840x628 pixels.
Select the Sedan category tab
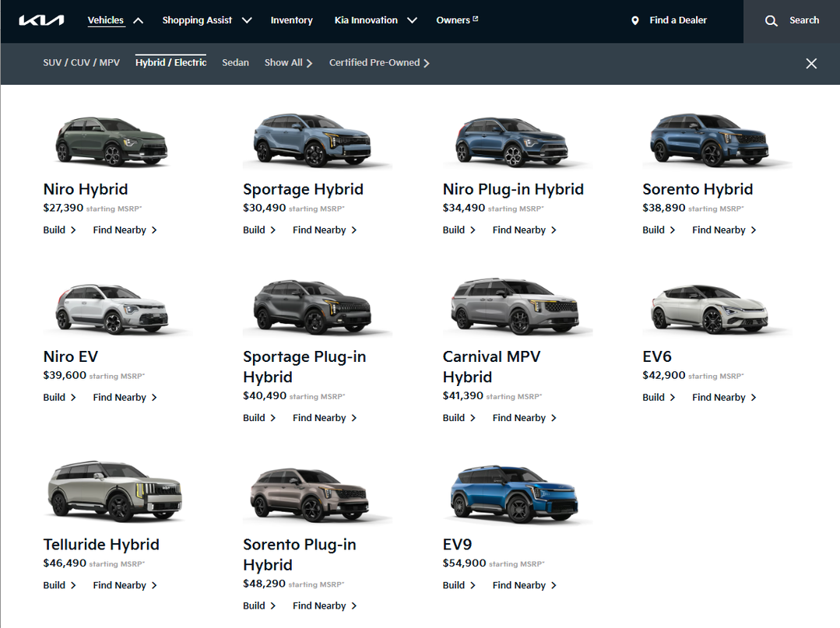click(x=235, y=62)
